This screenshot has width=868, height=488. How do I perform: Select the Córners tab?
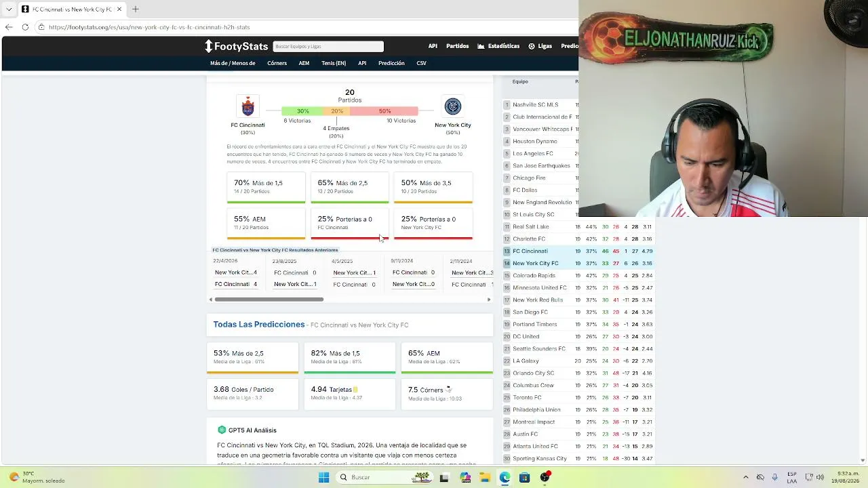click(277, 63)
